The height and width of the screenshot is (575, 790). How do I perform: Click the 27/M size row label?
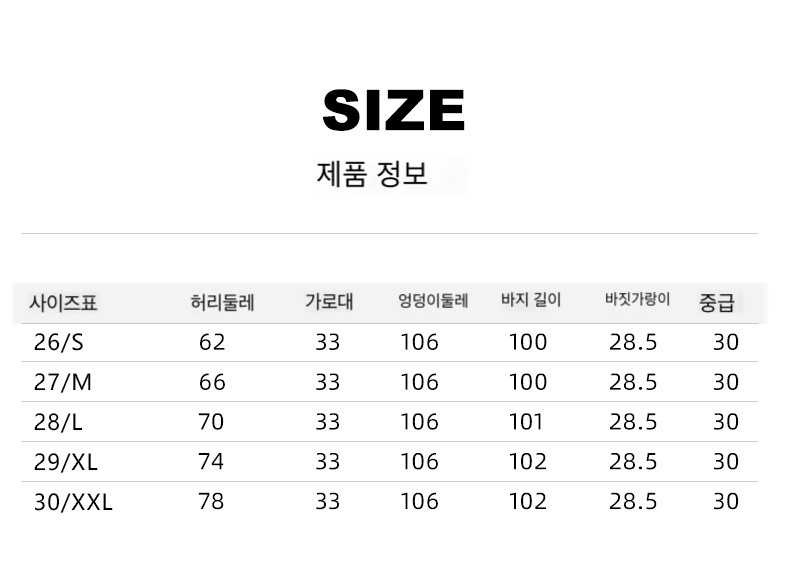[x=62, y=382]
